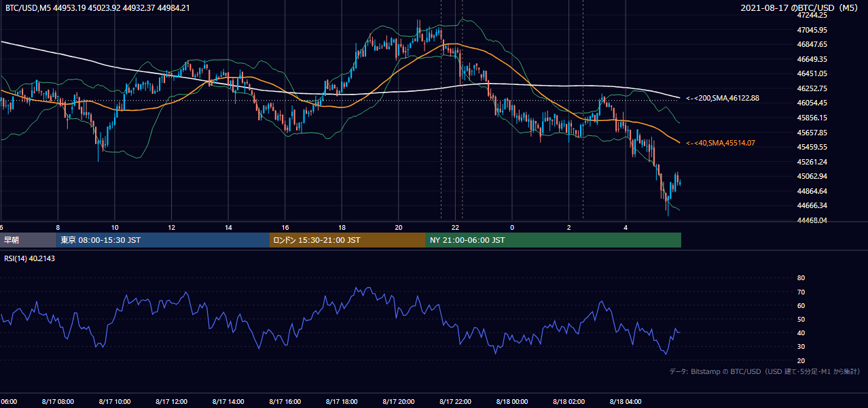The width and height of the screenshot is (868, 408).
Task: Click the 8/17 18:00 date axis label
Action: tap(342, 402)
